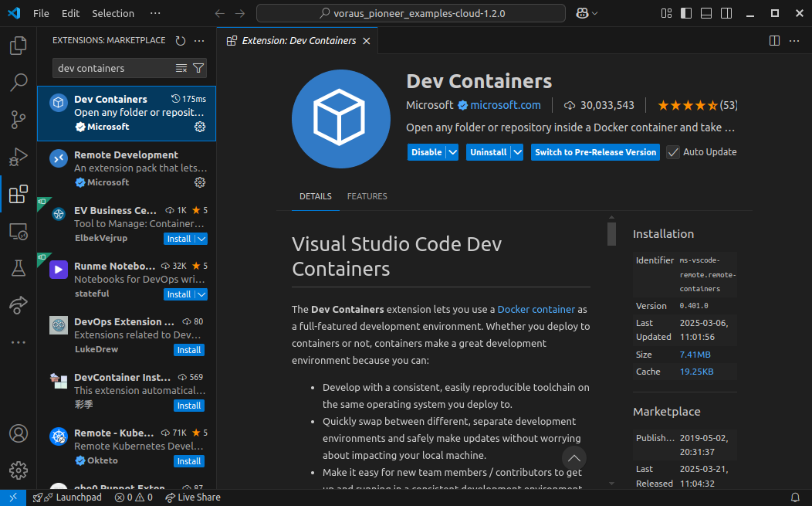The width and height of the screenshot is (812, 506).
Task: Open the Docker container link
Action: (536, 310)
